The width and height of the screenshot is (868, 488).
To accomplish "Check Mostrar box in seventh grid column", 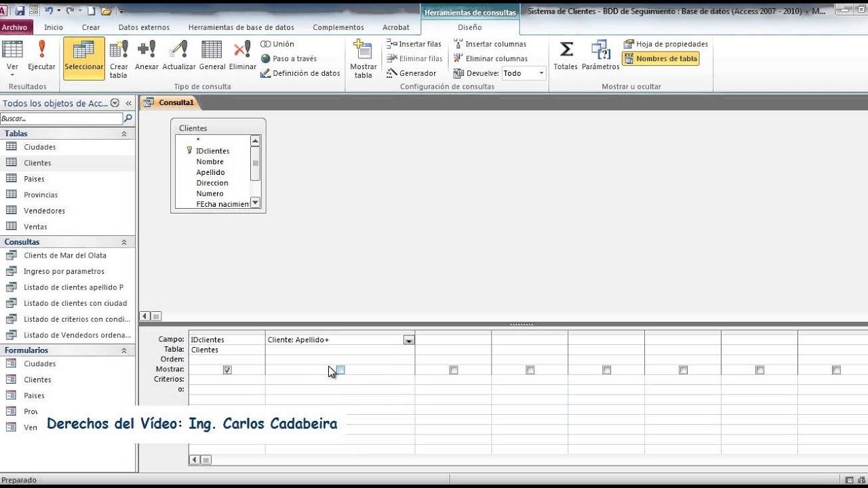I will [x=760, y=370].
